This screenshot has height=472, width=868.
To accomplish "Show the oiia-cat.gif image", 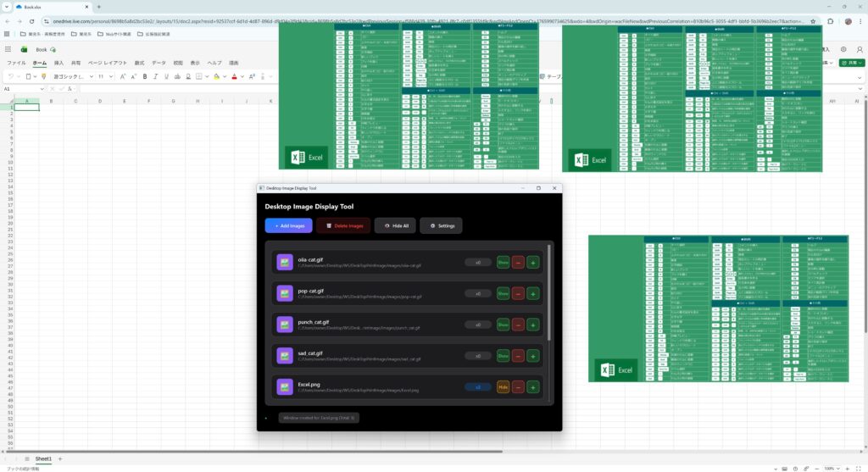I will pos(503,263).
